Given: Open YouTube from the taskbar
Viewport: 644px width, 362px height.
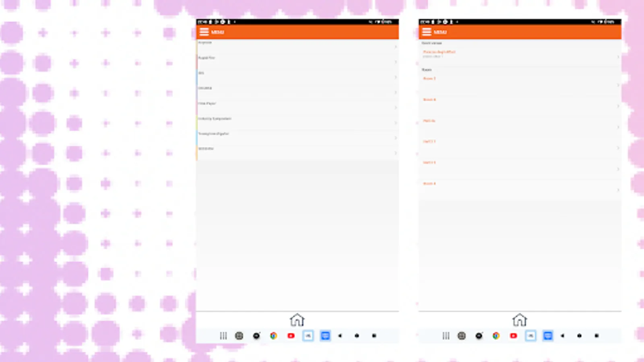Looking at the screenshot, I should click(x=291, y=336).
